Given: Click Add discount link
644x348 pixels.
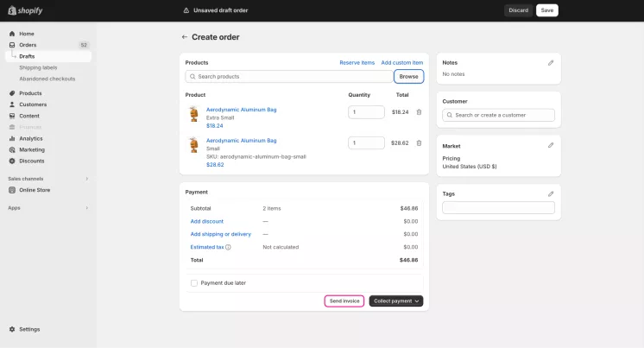Looking at the screenshot, I should coord(206,221).
